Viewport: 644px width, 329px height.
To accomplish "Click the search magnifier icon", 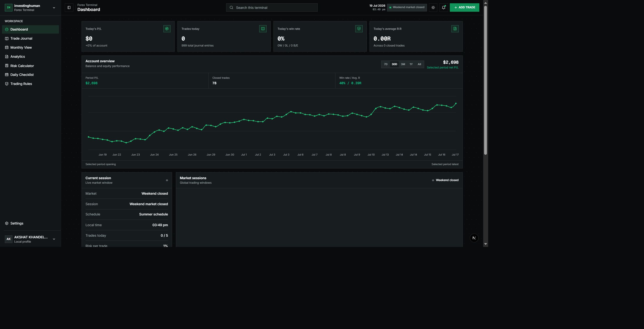I will tap(232, 7).
